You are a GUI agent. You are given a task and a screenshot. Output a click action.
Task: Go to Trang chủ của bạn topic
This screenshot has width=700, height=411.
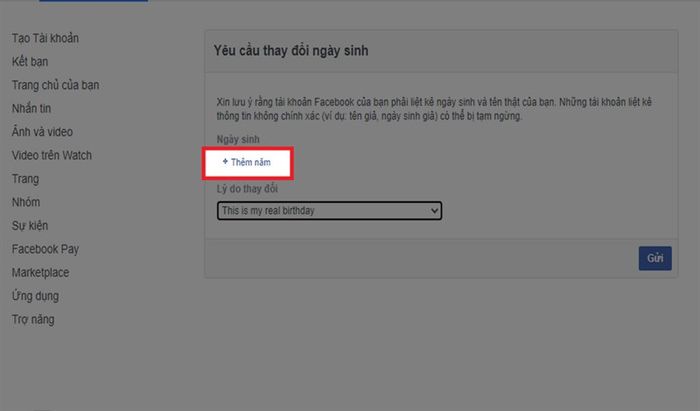coord(55,85)
